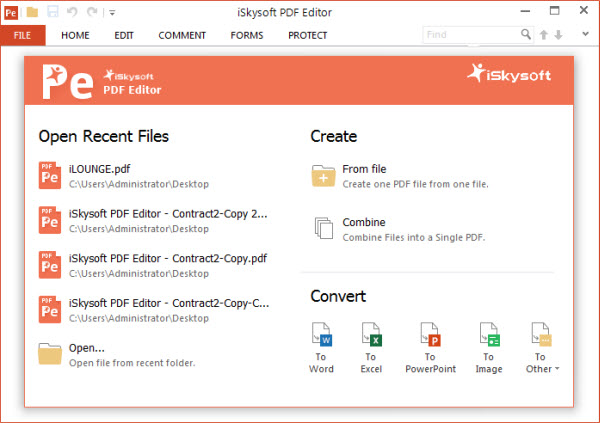Click the iSkysoft brand logo at banner right

(x=509, y=73)
